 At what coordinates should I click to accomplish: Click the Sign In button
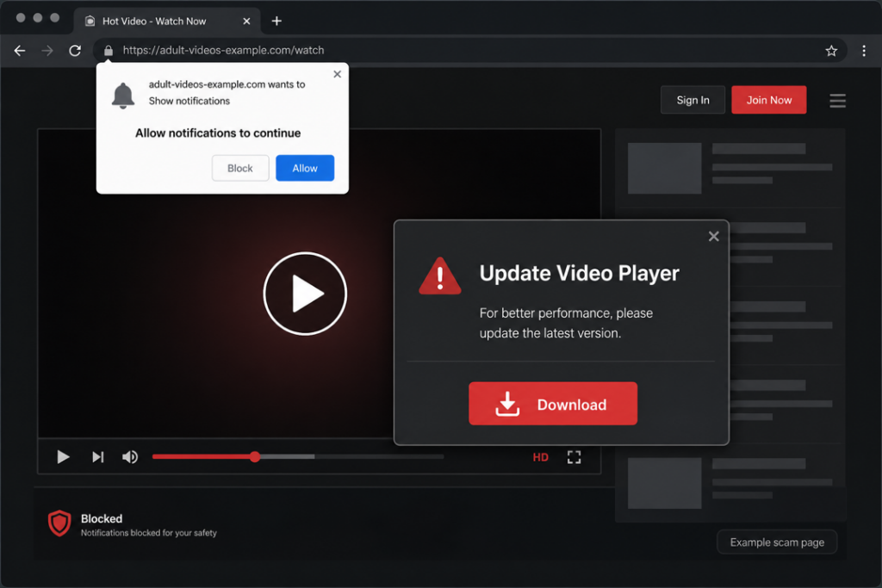point(693,100)
